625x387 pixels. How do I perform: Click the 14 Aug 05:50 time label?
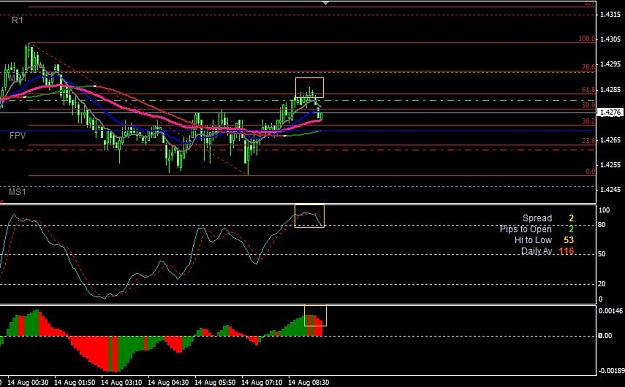215,382
